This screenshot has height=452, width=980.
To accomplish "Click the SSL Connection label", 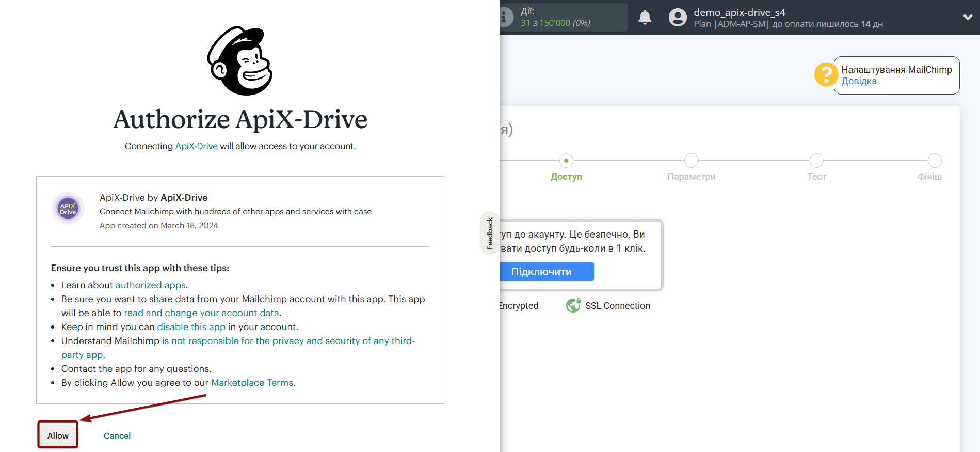I will pyautogui.click(x=617, y=306).
